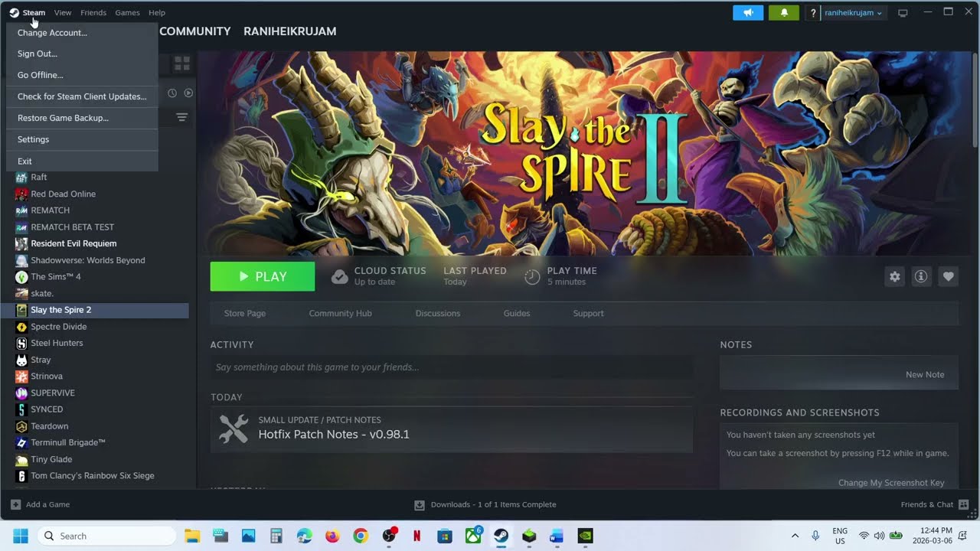This screenshot has height=551, width=980.
Task: Open Settings from the Steam menu
Action: click(x=82, y=139)
